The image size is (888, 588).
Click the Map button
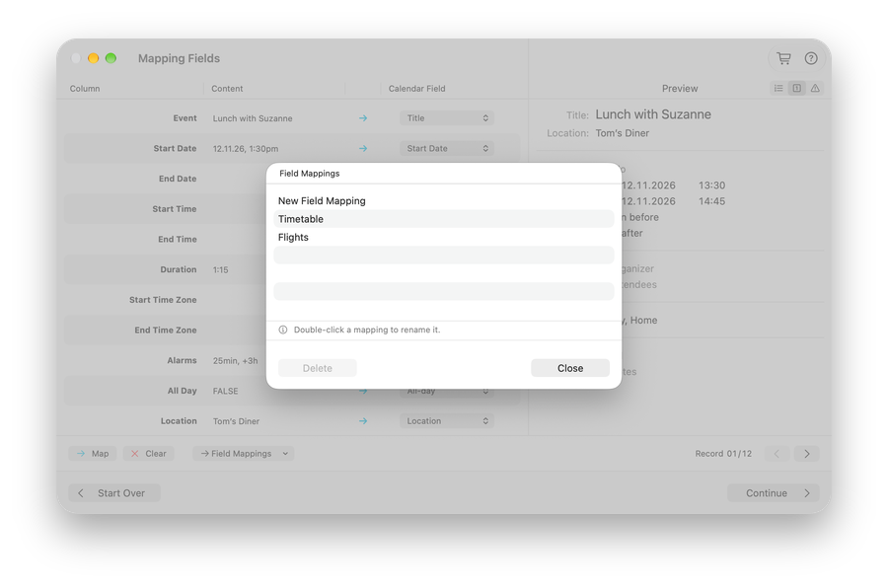[x=93, y=453]
